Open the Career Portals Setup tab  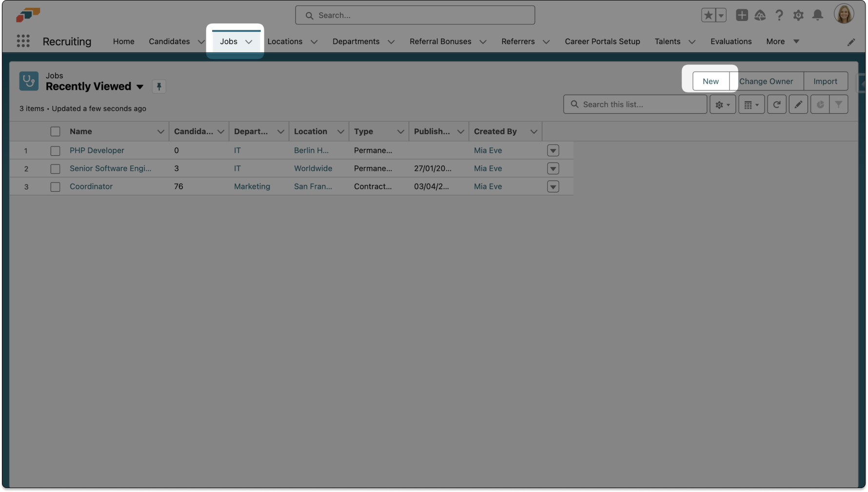pos(602,41)
